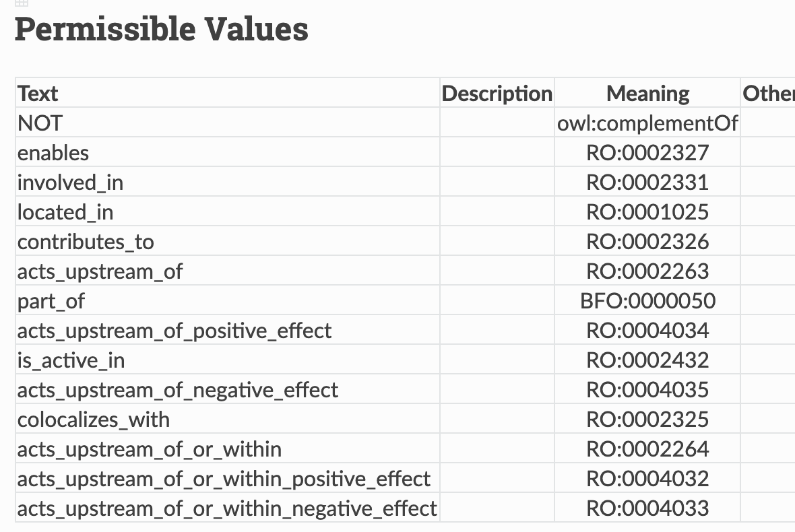Click the owl:complementOf meaning cell
Image resolution: width=795 pixels, height=532 pixels.
(x=647, y=123)
